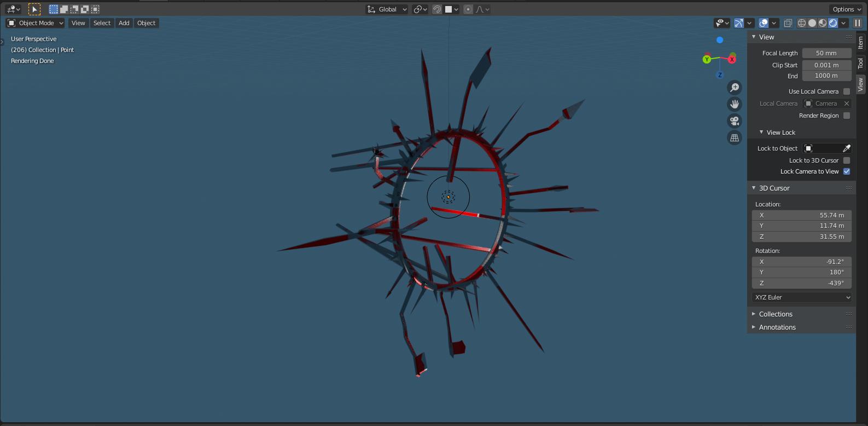
Task: Open the editor type selector icon
Action: (13, 9)
